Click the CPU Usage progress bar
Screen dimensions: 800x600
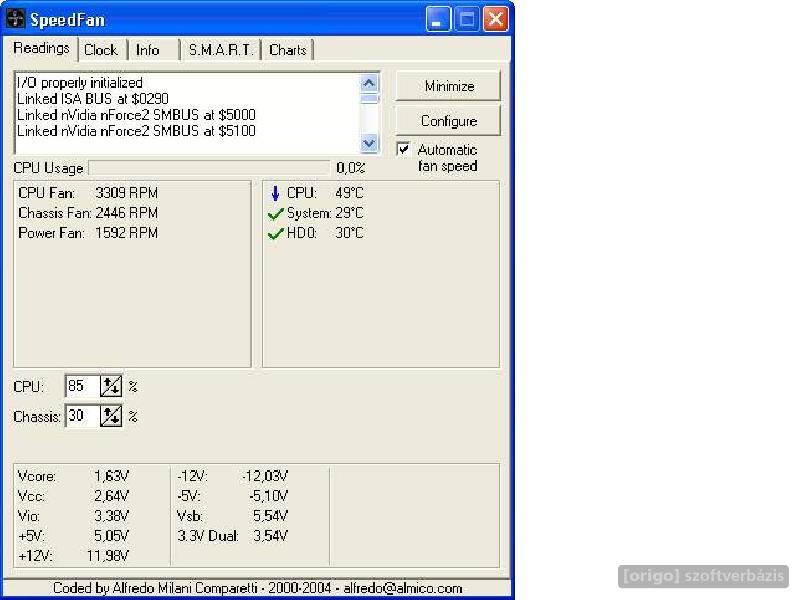pos(209,168)
